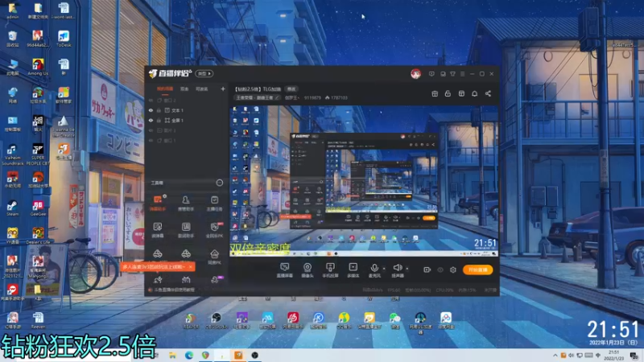Switch to the second scene tab
644x362 pixels.
(x=184, y=89)
